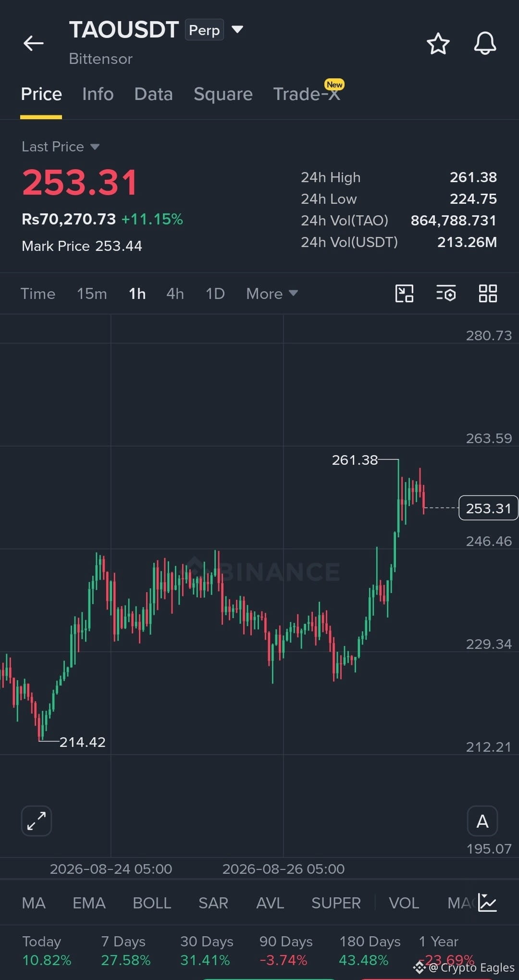Open the Square tab
Image resolution: width=519 pixels, height=980 pixels.
[x=223, y=94]
